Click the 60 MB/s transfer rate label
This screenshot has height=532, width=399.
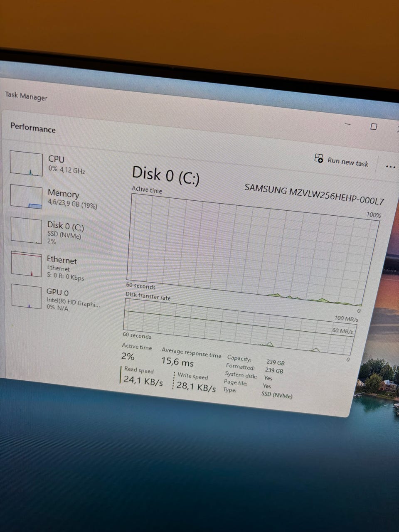(x=342, y=331)
